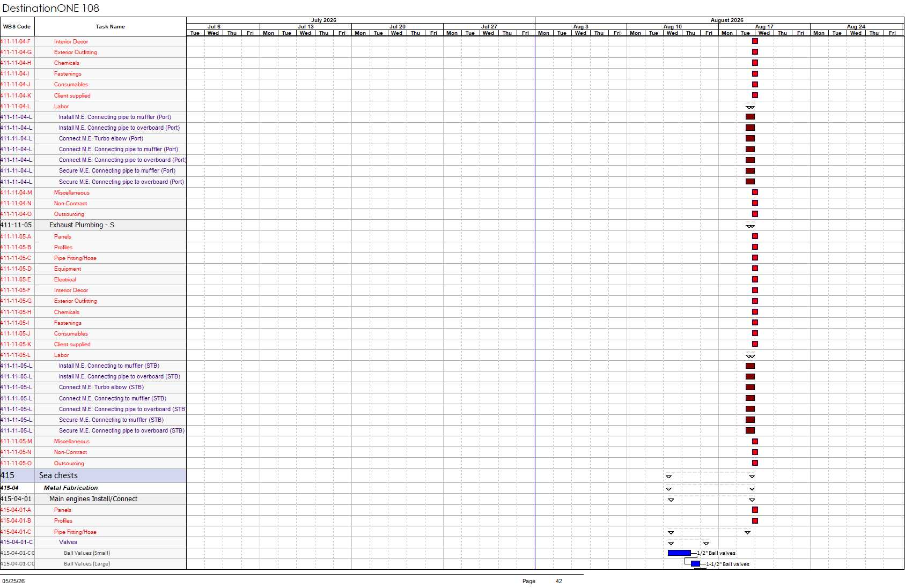Select the 415-04-01-A Panels row
This screenshot has width=905, height=588.
(93, 510)
